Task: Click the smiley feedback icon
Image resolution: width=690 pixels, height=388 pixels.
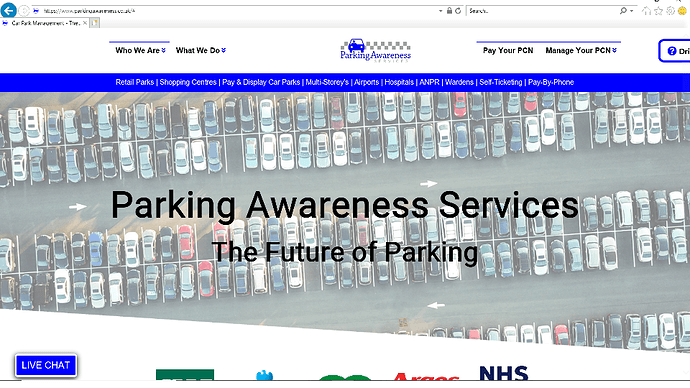Action: [x=682, y=11]
